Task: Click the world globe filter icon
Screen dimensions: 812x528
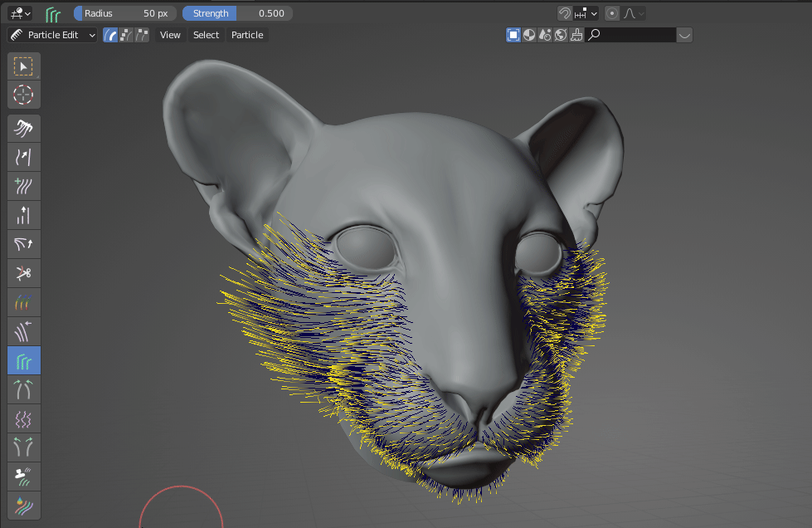Action: coord(561,35)
